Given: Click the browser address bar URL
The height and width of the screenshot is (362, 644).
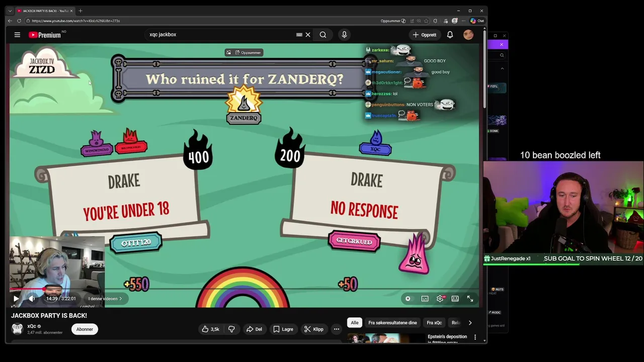Looking at the screenshot, I should click(75, 21).
